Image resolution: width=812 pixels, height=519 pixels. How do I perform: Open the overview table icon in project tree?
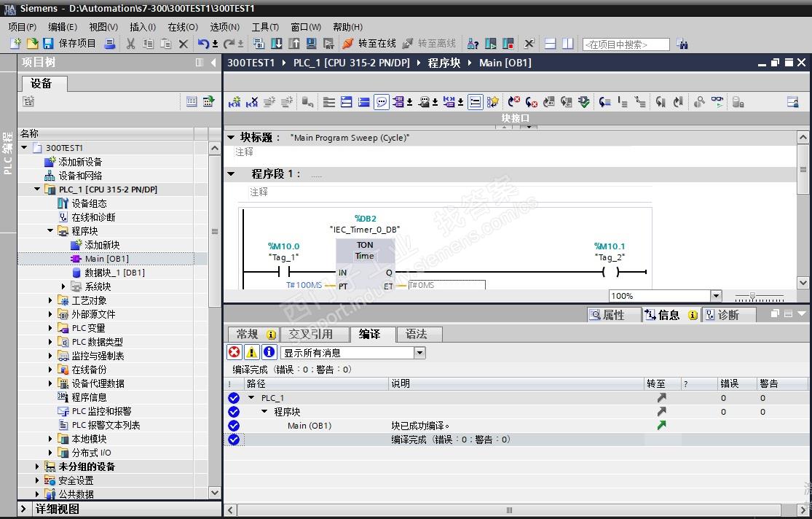point(192,101)
